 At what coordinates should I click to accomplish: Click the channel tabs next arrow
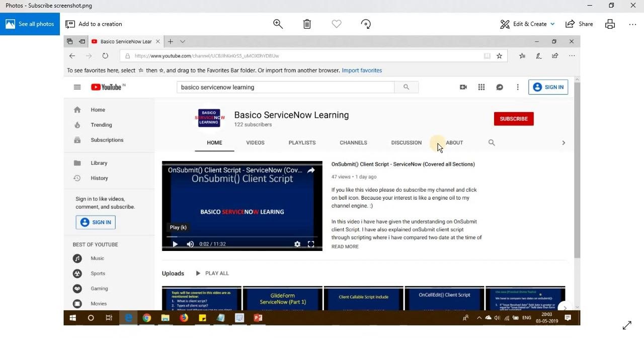click(563, 143)
